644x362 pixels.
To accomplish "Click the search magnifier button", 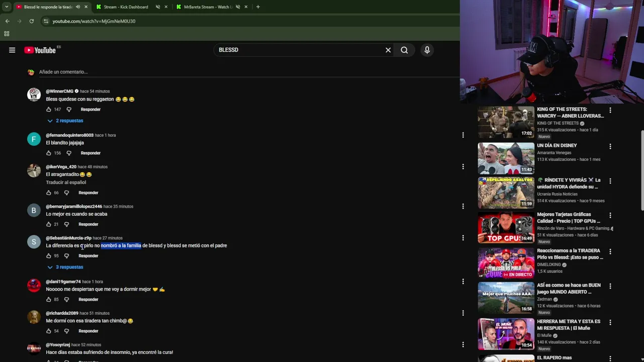I will coord(404,50).
